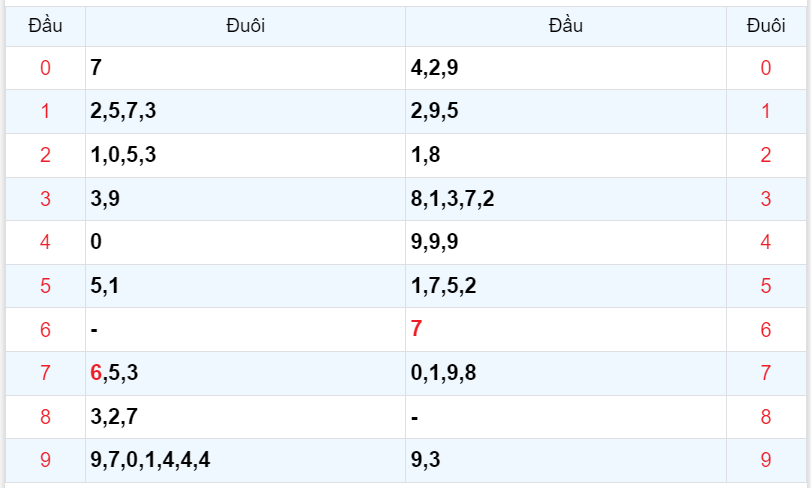The image size is (811, 488).
Task: Click the cell with 2,9,5
Action: click(x=435, y=111)
